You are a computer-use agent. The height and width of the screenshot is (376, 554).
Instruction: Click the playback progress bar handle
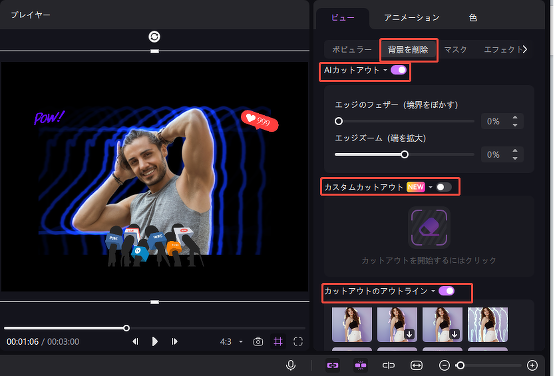(x=126, y=328)
